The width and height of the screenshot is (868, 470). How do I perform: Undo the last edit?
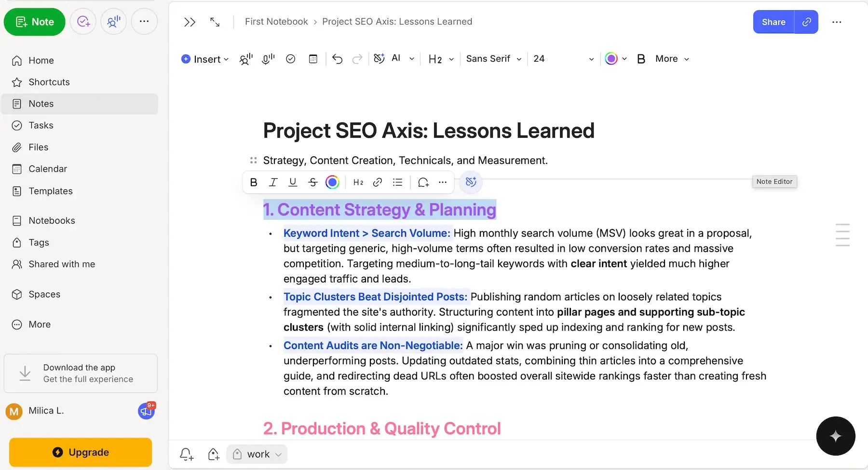(x=337, y=59)
